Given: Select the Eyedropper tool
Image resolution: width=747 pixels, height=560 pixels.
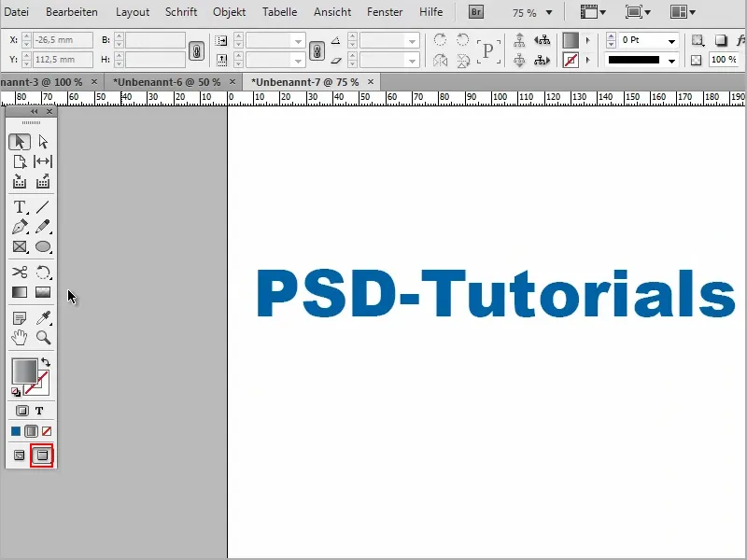Looking at the screenshot, I should [43, 317].
